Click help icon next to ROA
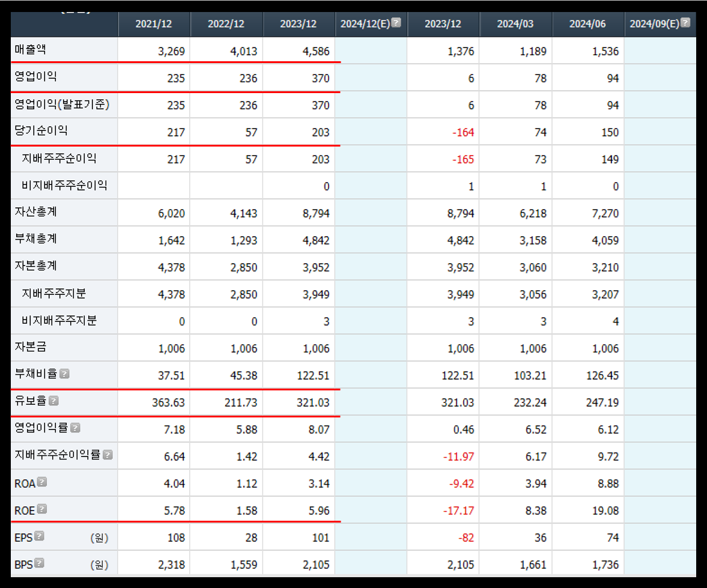 point(42,482)
